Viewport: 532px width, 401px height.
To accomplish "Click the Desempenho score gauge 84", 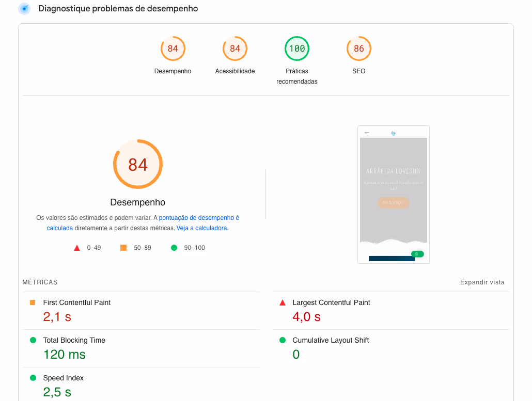I will pos(173,49).
